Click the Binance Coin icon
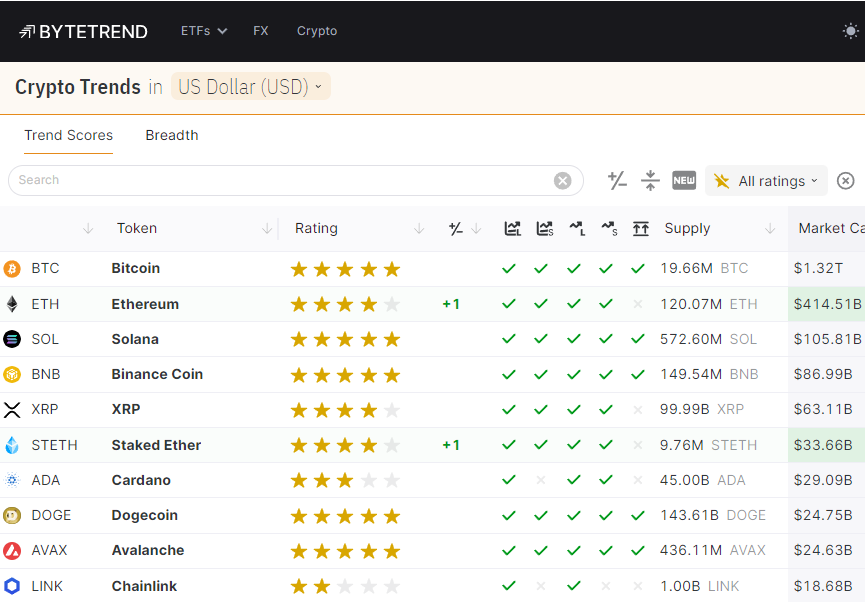 tap(12, 374)
